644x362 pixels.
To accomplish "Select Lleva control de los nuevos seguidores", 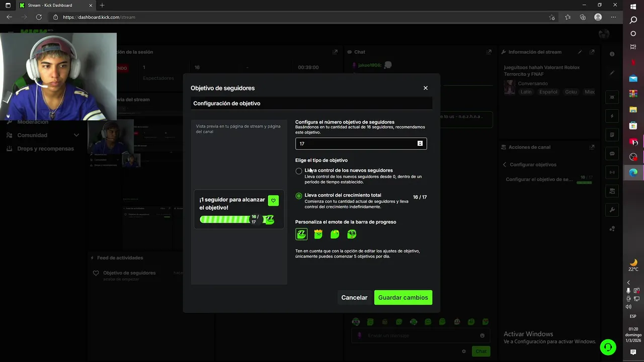I will tap(299, 171).
